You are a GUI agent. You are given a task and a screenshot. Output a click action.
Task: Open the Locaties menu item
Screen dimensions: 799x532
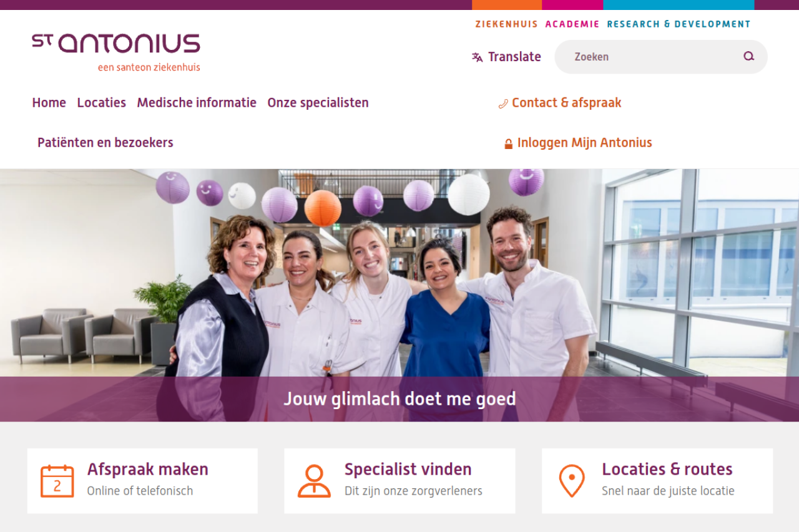point(102,103)
